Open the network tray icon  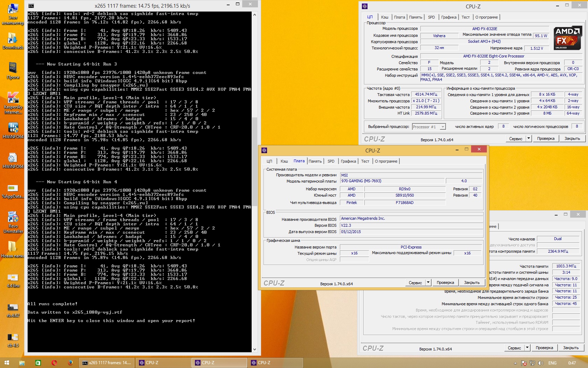[532, 363]
